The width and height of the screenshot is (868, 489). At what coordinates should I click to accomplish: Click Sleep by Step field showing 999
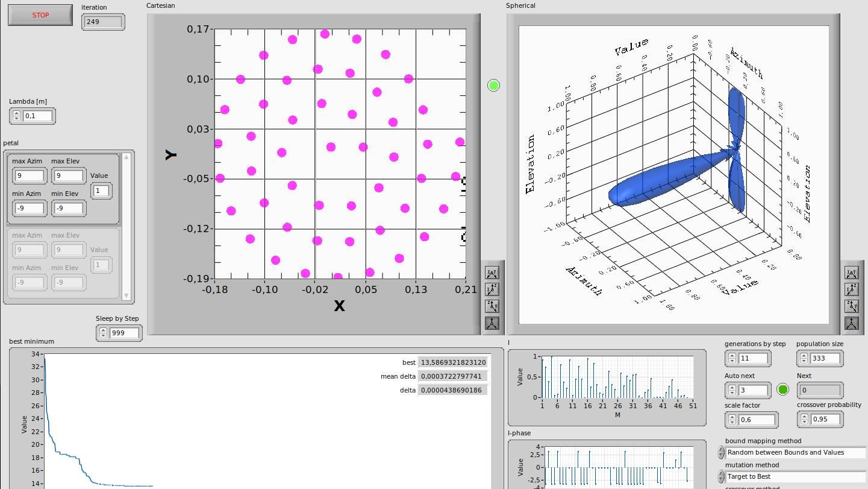tap(125, 333)
